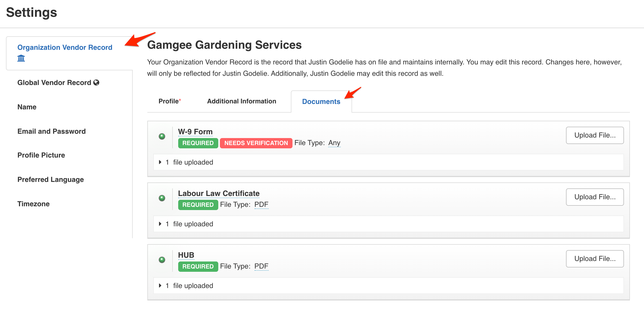Switch to the Additional Information tab

[242, 101]
